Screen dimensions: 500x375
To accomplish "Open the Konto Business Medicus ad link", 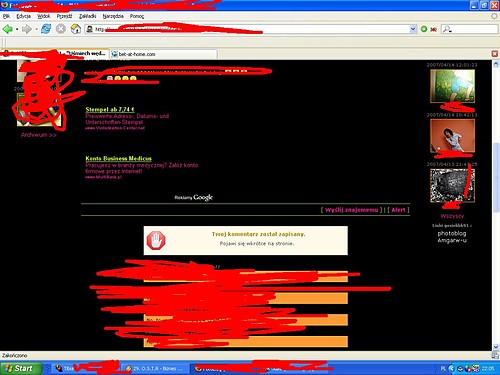I will tap(118, 158).
